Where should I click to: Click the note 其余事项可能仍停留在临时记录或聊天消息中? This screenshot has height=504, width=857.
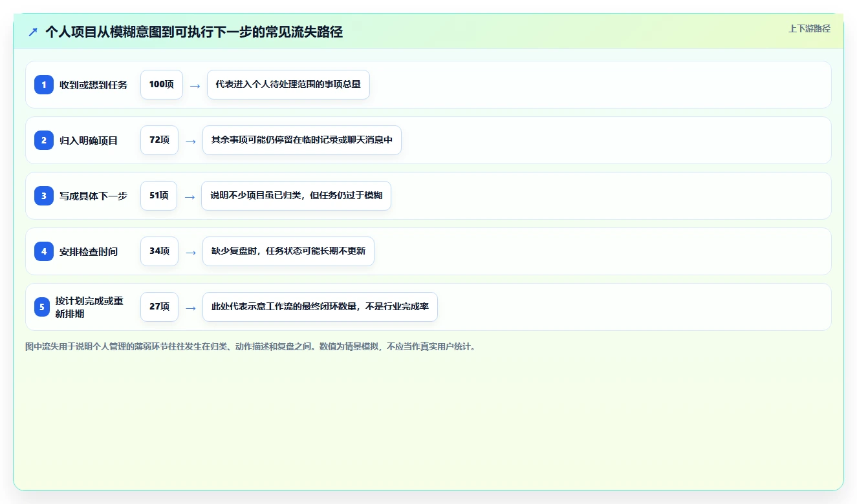pos(302,140)
